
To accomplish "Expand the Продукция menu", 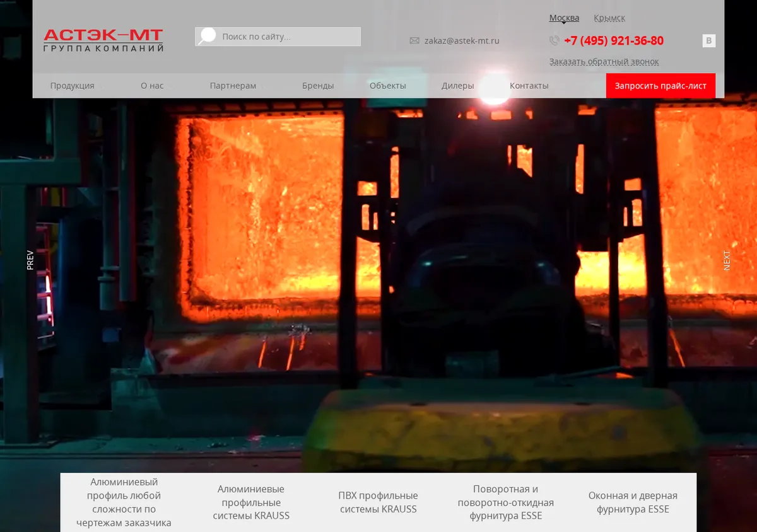I will pos(73,86).
